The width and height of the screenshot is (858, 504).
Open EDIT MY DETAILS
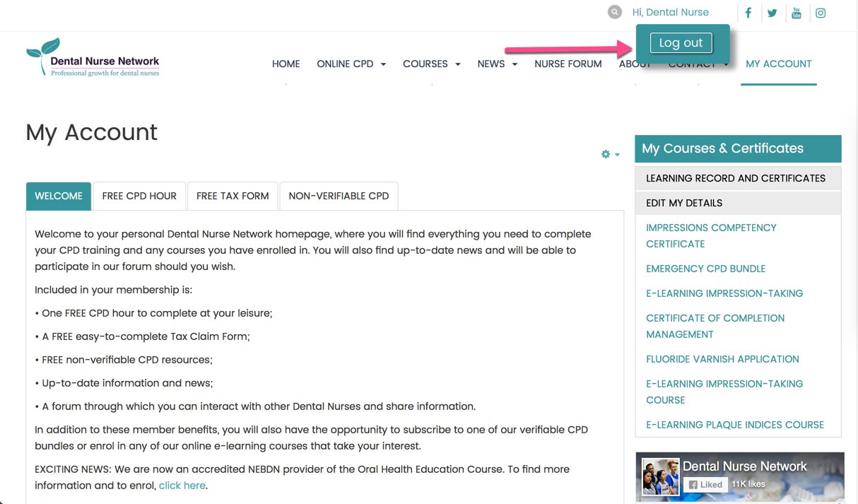click(738, 203)
